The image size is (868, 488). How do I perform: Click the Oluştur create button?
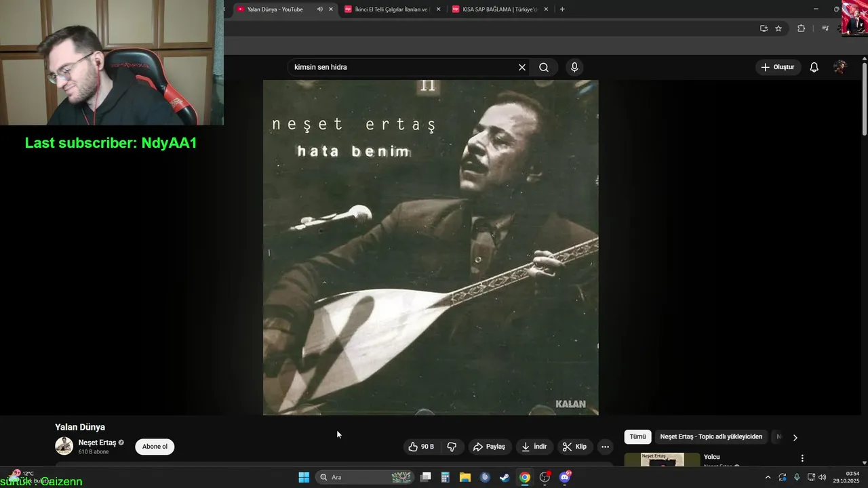coord(778,67)
